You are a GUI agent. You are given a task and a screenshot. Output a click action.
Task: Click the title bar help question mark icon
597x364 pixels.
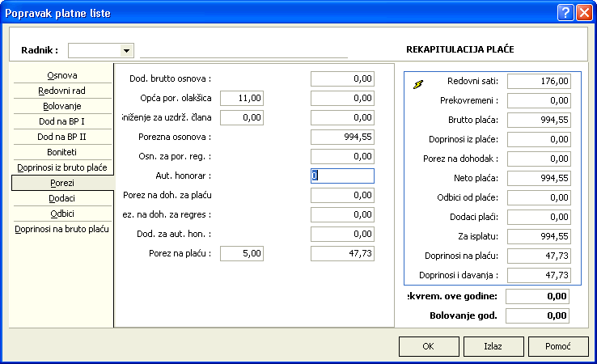pos(564,12)
